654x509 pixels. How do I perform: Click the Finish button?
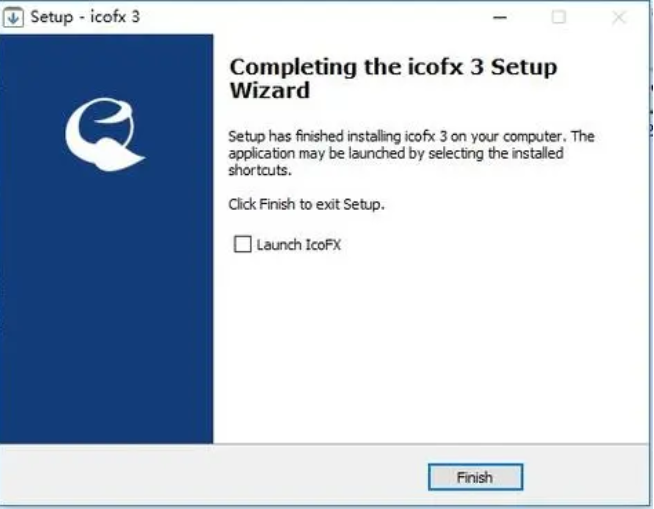pos(475,477)
